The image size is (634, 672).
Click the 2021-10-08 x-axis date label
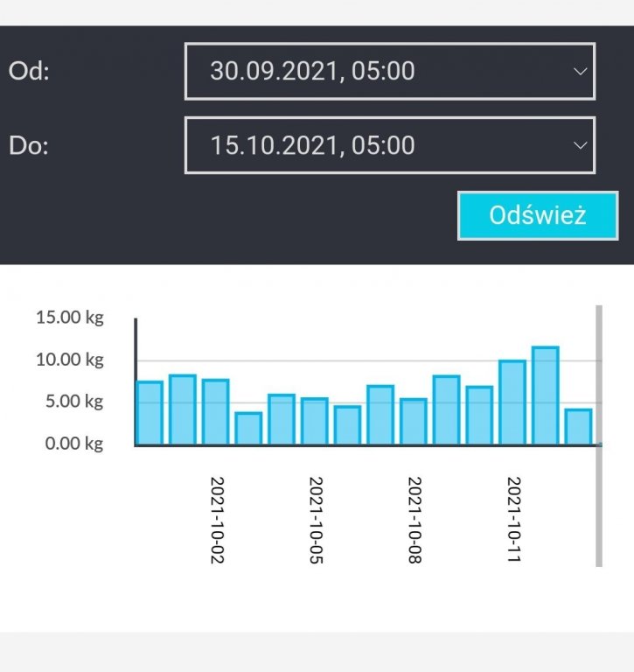click(415, 520)
